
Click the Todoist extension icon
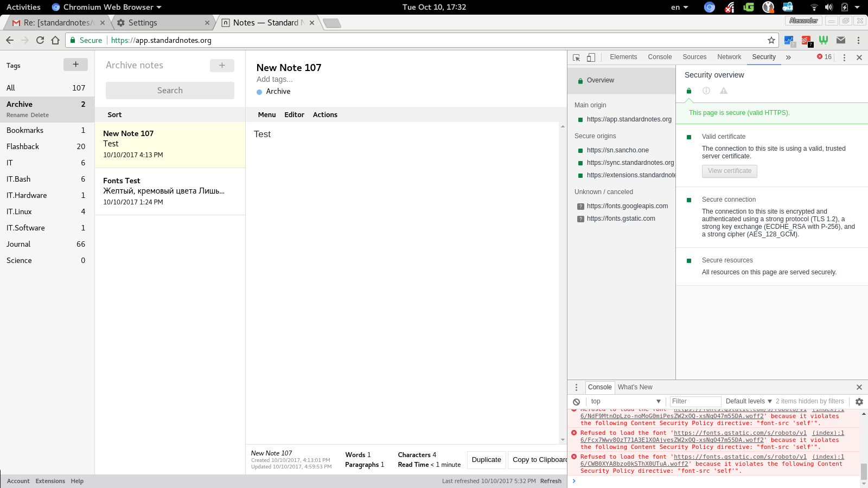806,40
